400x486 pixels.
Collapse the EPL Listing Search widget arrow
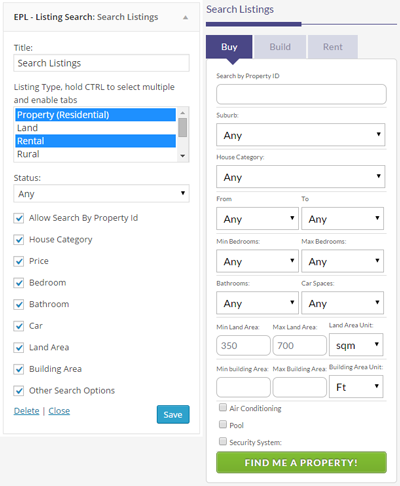(185, 17)
